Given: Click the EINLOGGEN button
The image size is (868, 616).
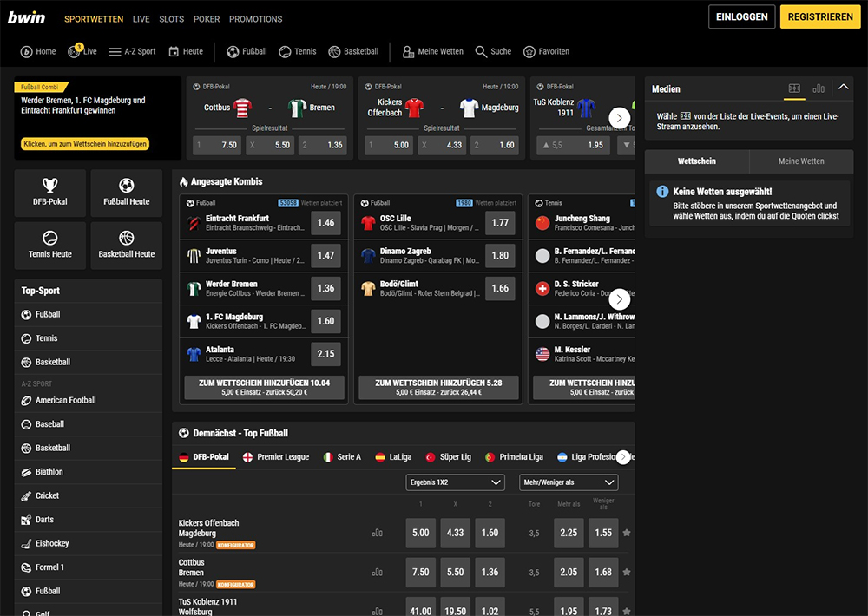Looking at the screenshot, I should pyautogui.click(x=742, y=16).
